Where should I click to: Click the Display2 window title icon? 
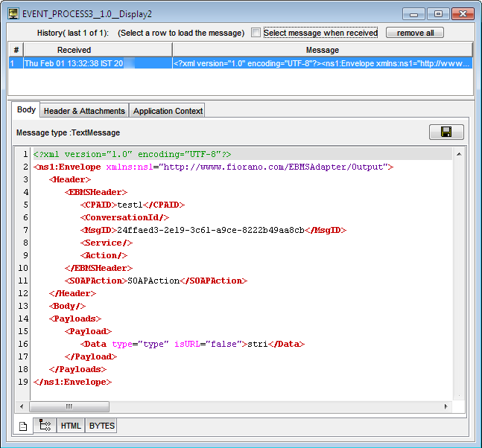13,14
